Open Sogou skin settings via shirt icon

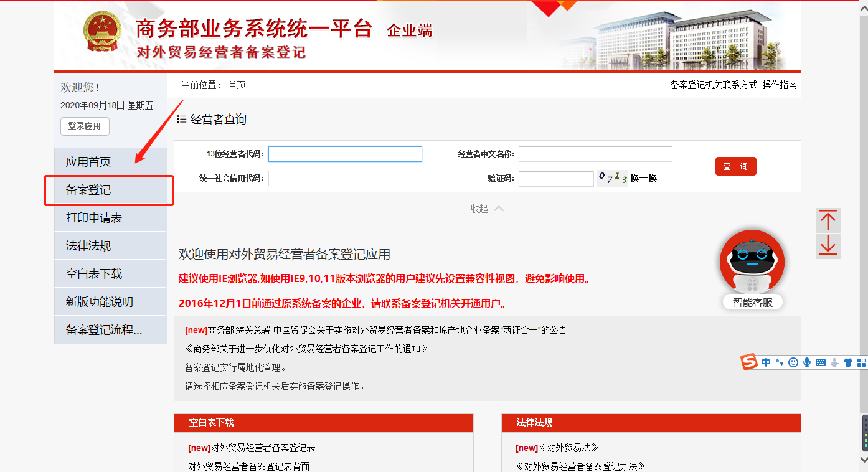click(848, 362)
